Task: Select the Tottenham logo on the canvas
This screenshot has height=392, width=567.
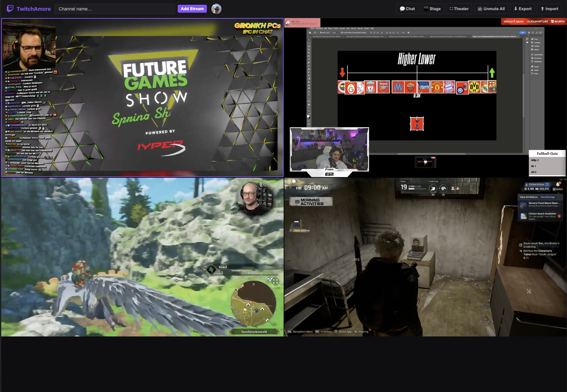Action: pyautogui.click(x=417, y=124)
